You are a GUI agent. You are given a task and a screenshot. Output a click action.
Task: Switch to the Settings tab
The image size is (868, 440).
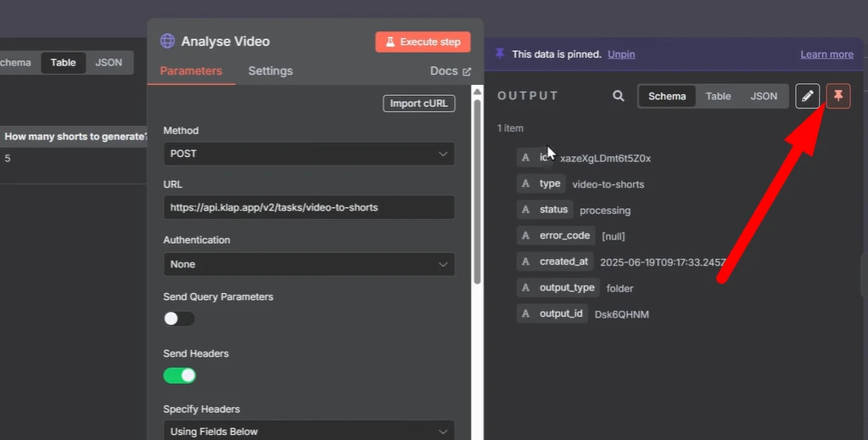tap(270, 71)
